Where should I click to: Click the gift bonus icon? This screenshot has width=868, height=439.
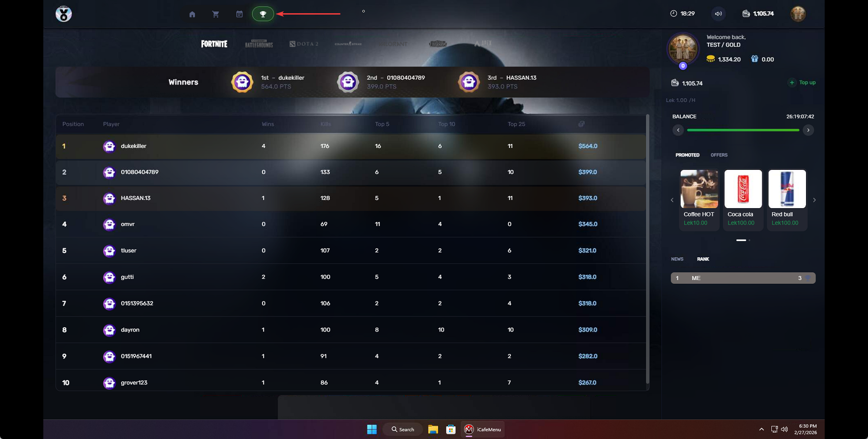[754, 59]
